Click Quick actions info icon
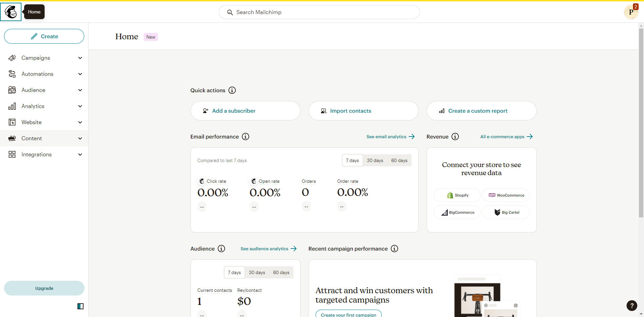 [232, 90]
